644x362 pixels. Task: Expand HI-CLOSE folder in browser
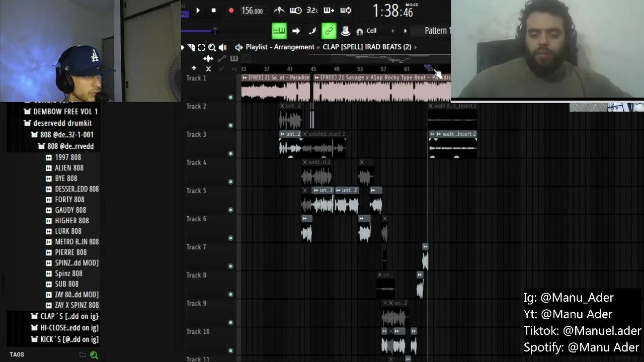(x=64, y=328)
